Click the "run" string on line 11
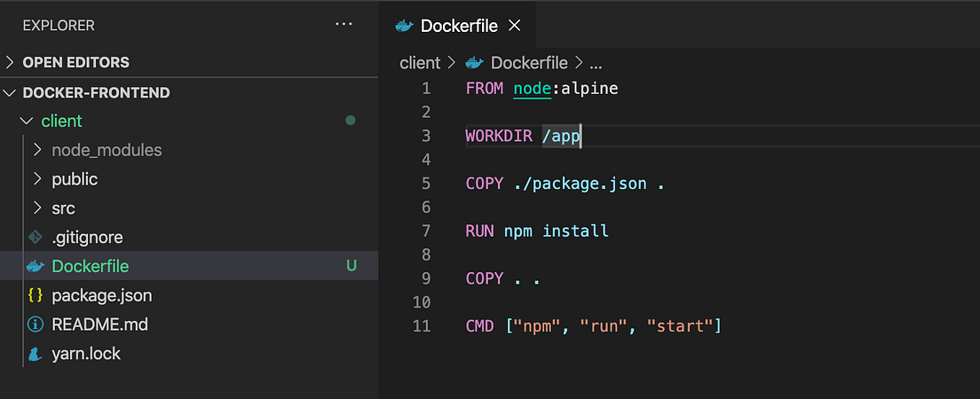 [x=605, y=326]
